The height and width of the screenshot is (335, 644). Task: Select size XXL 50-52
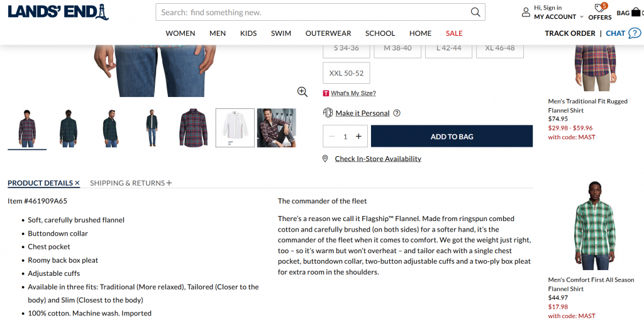347,73
